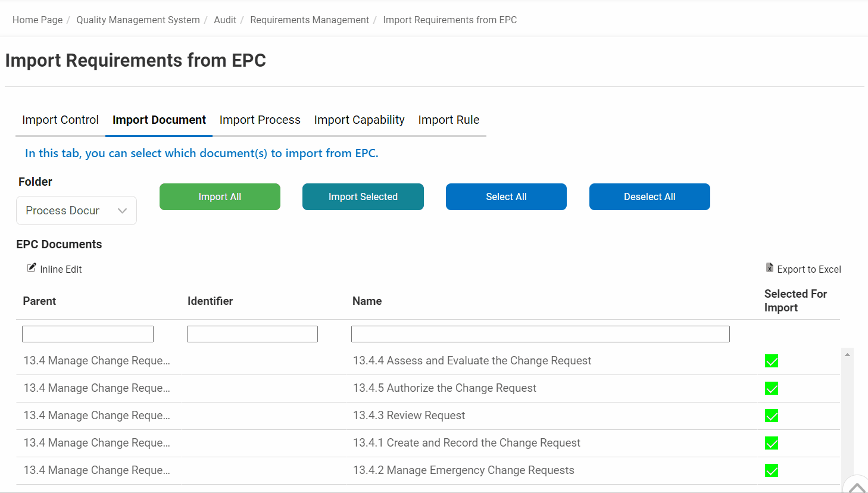Image resolution: width=868 pixels, height=493 pixels.
Task: Switch to the Import Control tab
Action: coord(60,120)
